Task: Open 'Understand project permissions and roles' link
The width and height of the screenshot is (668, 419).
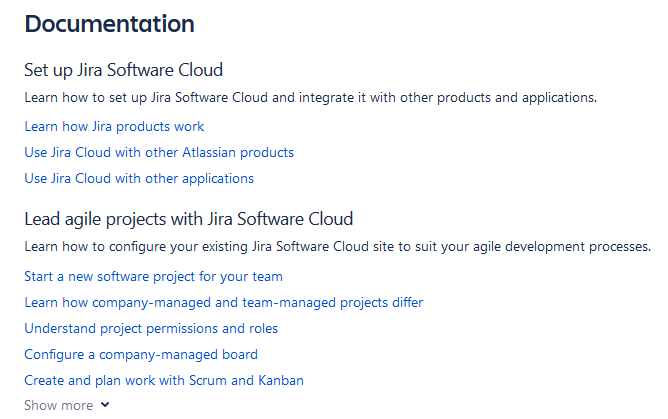Action: (151, 328)
